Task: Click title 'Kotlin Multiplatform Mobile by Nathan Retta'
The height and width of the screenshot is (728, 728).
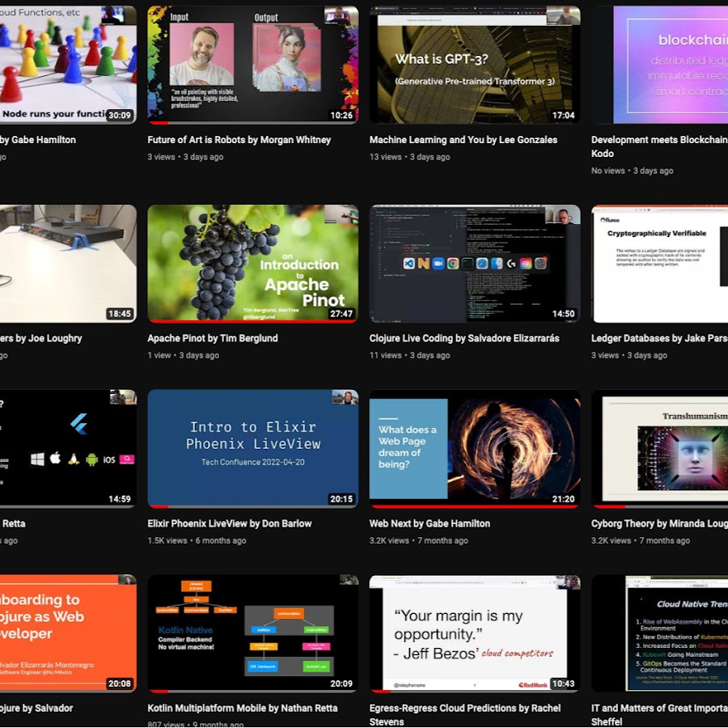Action: point(243,709)
